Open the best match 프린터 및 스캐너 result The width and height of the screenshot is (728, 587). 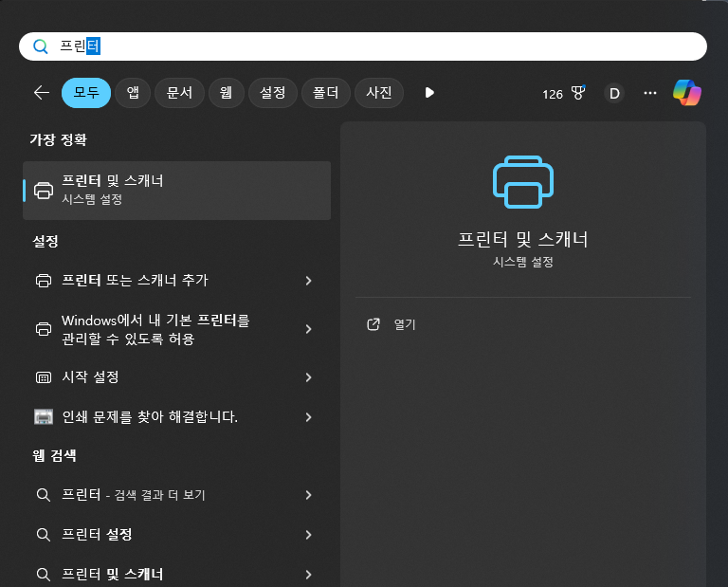click(177, 191)
